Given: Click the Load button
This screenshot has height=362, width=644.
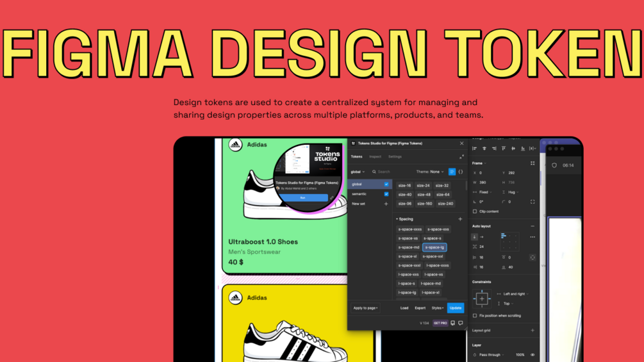Looking at the screenshot, I should coord(404,308).
